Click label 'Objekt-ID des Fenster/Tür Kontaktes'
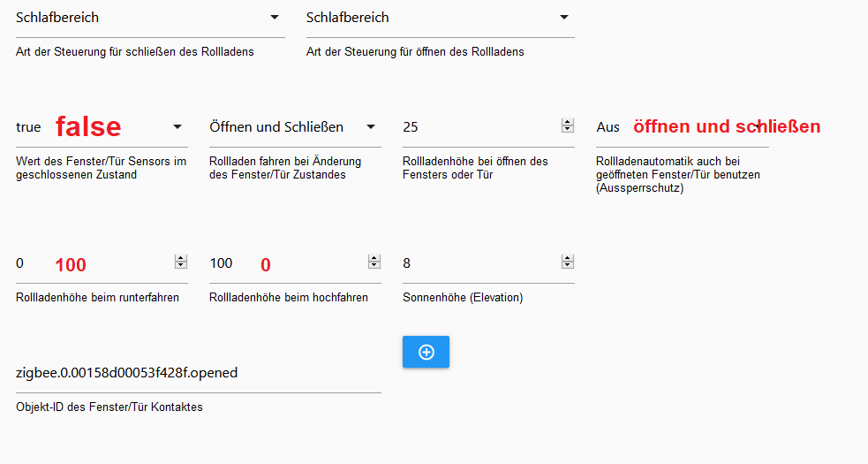This screenshot has height=464, width=868. [109, 407]
